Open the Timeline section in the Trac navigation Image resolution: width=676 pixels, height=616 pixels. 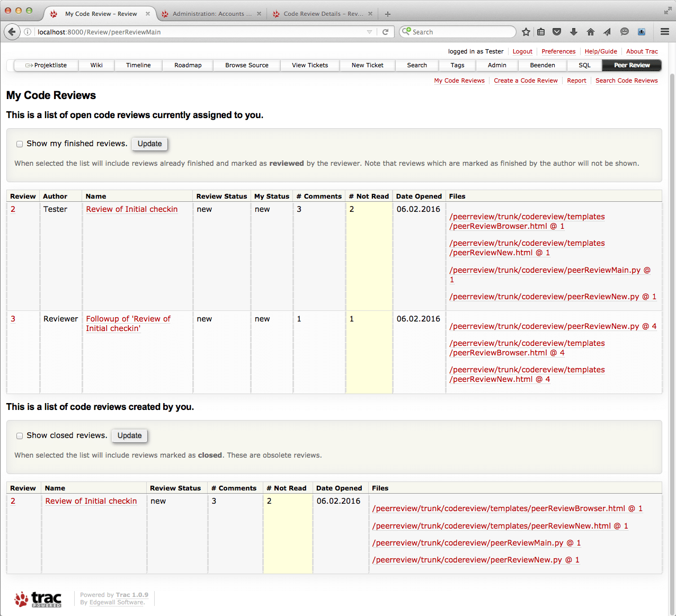[x=138, y=65]
